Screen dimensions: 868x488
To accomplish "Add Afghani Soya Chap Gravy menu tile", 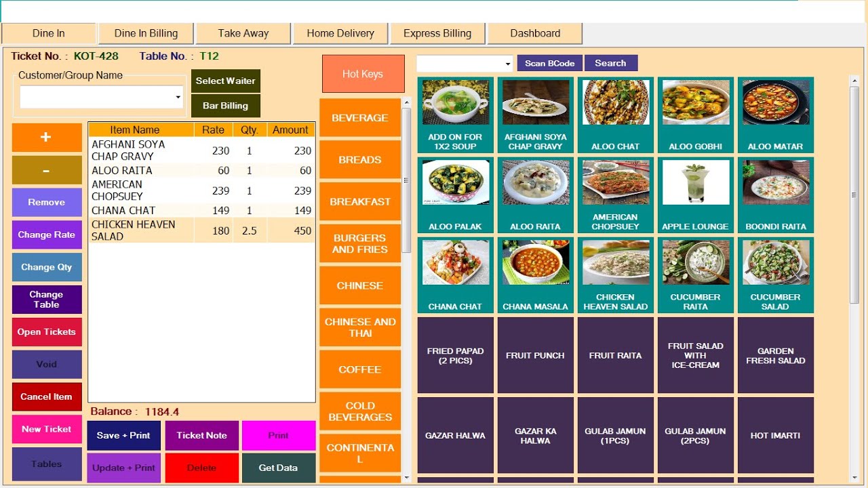I will click(x=535, y=115).
